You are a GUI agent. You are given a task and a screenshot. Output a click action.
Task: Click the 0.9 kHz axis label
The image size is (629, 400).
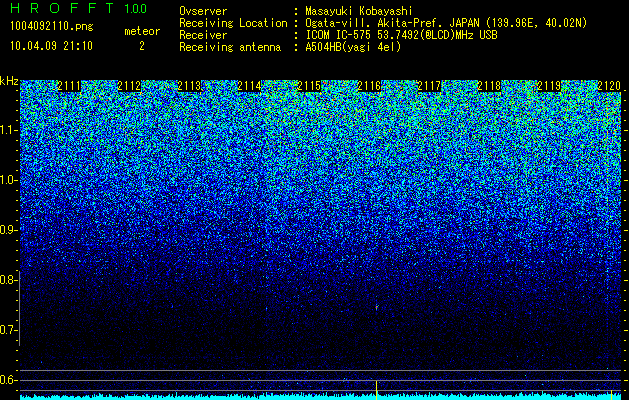[8, 230]
